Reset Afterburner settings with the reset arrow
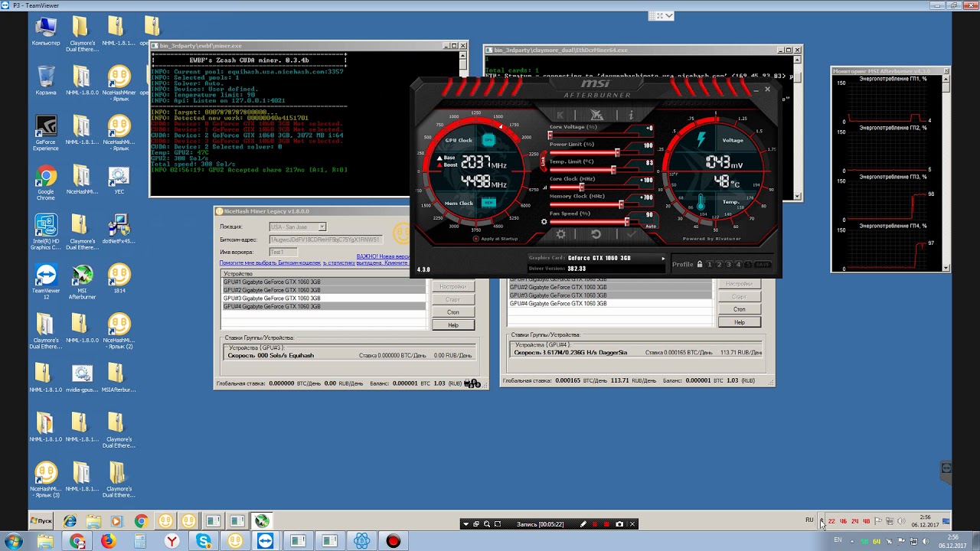The image size is (980, 551). [x=596, y=234]
